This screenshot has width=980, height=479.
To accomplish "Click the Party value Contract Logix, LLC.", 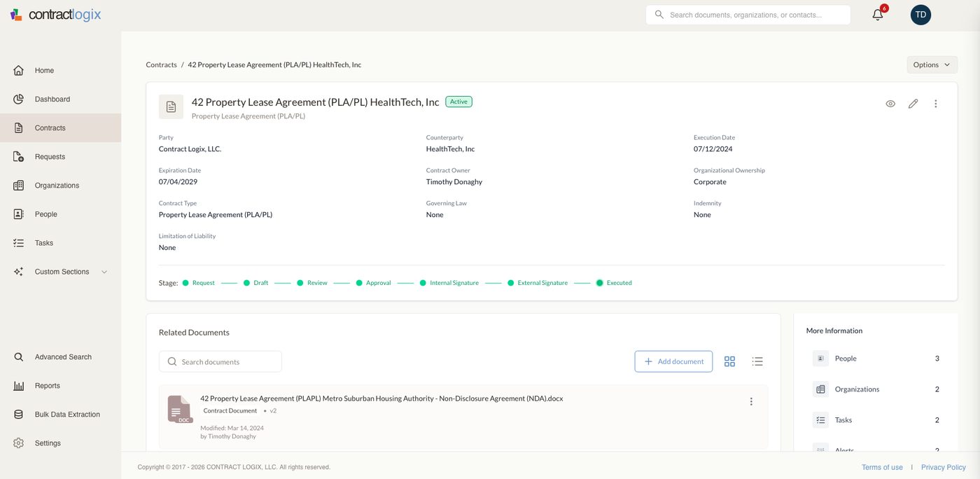I will point(190,149).
